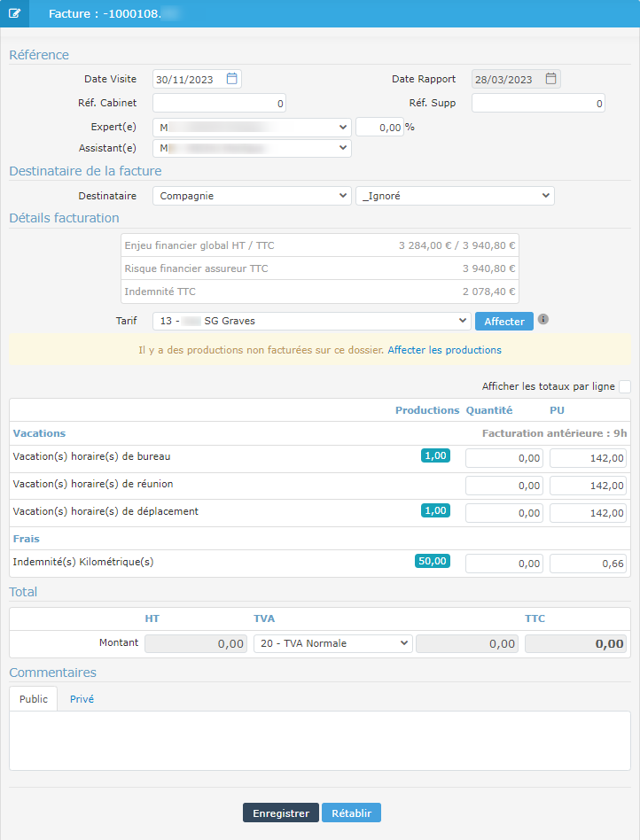Switch to the Privé comments tab
Image resolution: width=640 pixels, height=840 pixels.
[x=82, y=699]
